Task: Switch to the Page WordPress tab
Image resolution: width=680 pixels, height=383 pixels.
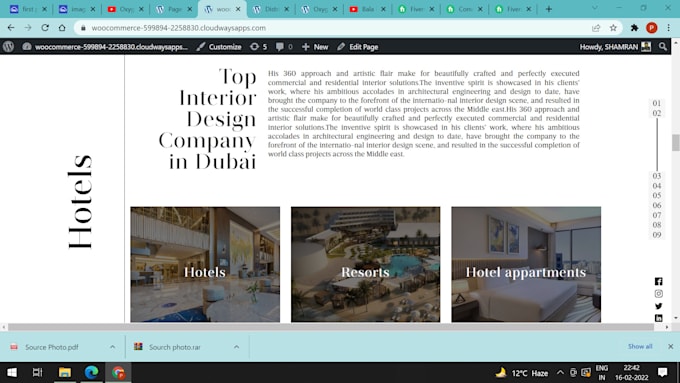Action: pyautogui.click(x=173, y=9)
